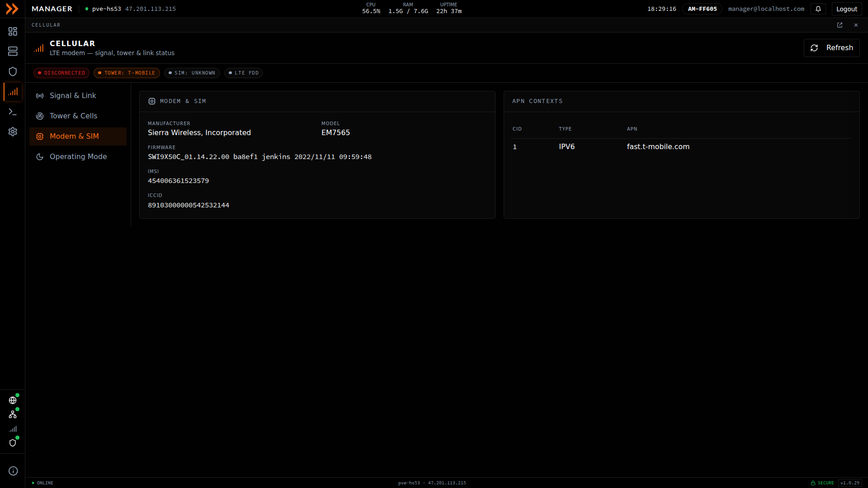Click the CPU 56.5% indicator
The width and height of the screenshot is (868, 488).
pyautogui.click(x=371, y=8)
